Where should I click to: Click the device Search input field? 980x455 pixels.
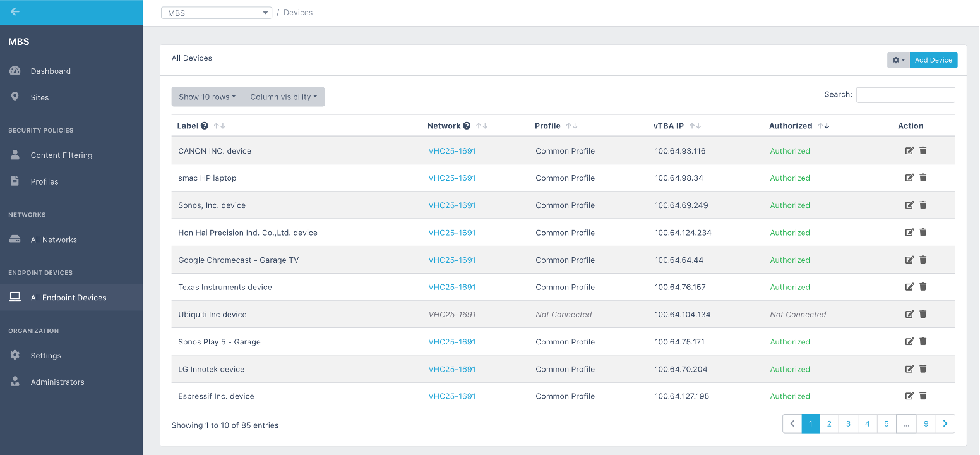(905, 95)
